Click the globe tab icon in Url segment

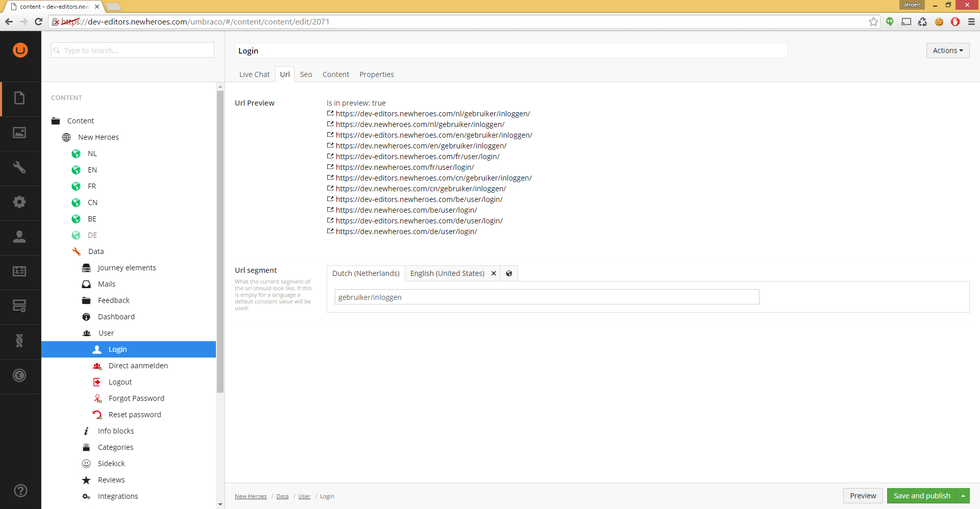[x=509, y=273]
